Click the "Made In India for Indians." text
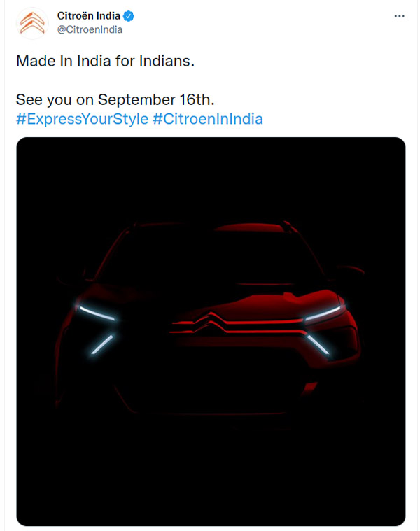The width and height of the screenshot is (420, 531). [105, 61]
